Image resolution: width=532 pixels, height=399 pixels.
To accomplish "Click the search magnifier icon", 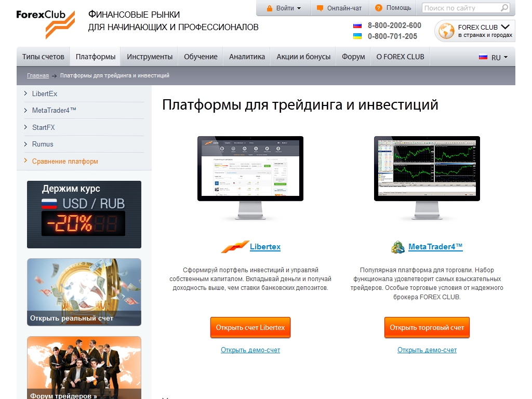I will coord(504,8).
